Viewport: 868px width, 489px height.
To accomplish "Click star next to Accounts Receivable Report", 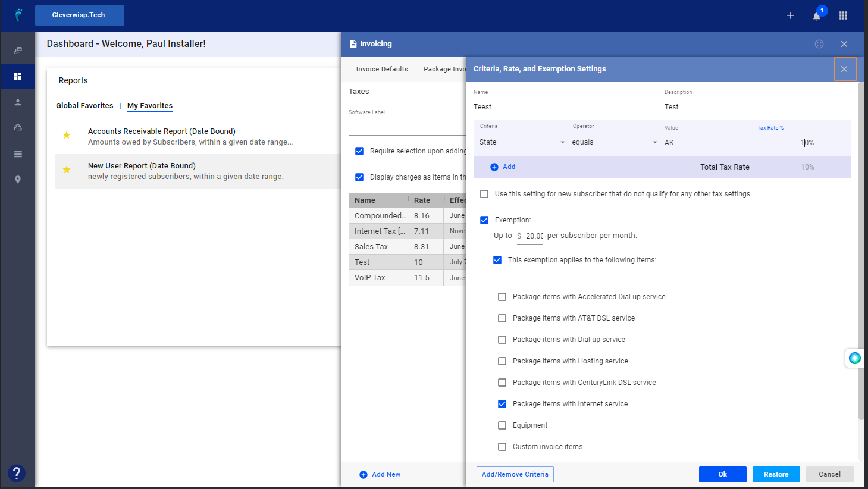I will coord(67,135).
